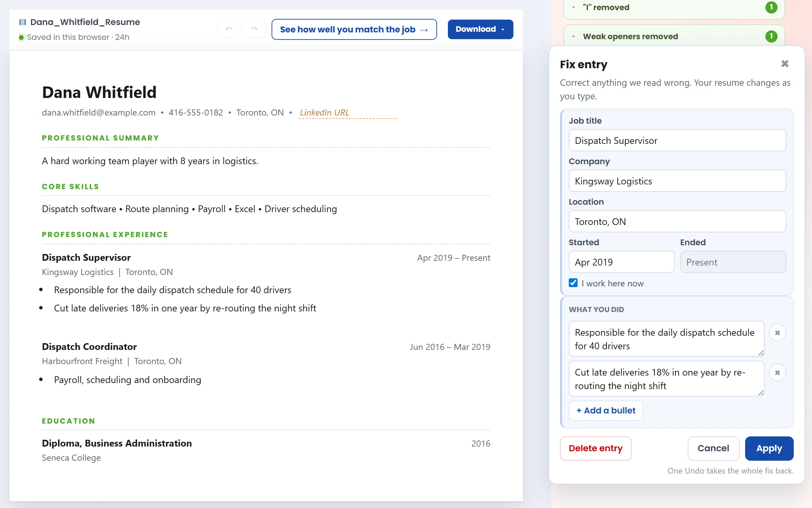Image resolution: width=812 pixels, height=508 pixels.
Task: Click the document icon beside Dana_Whitfield_Resume
Action: (x=23, y=22)
